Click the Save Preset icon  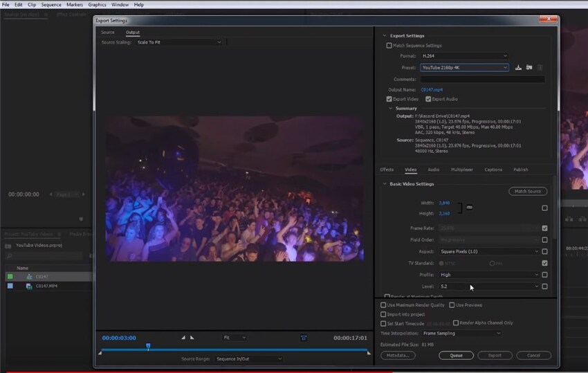tap(518, 68)
